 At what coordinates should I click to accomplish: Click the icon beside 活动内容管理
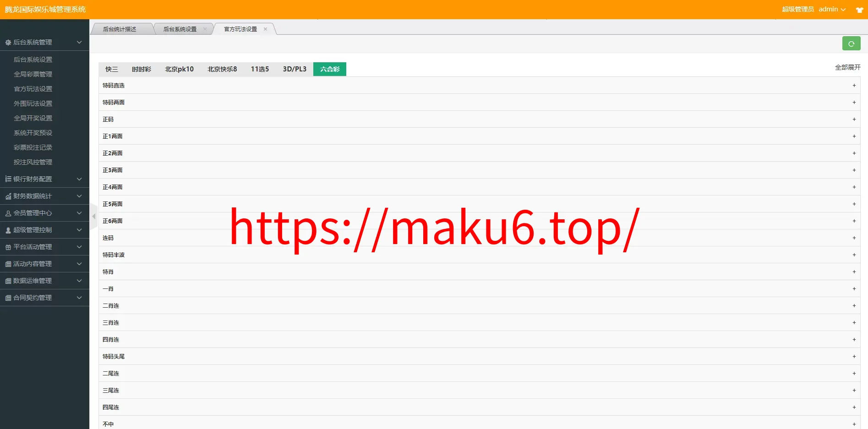[x=8, y=264]
